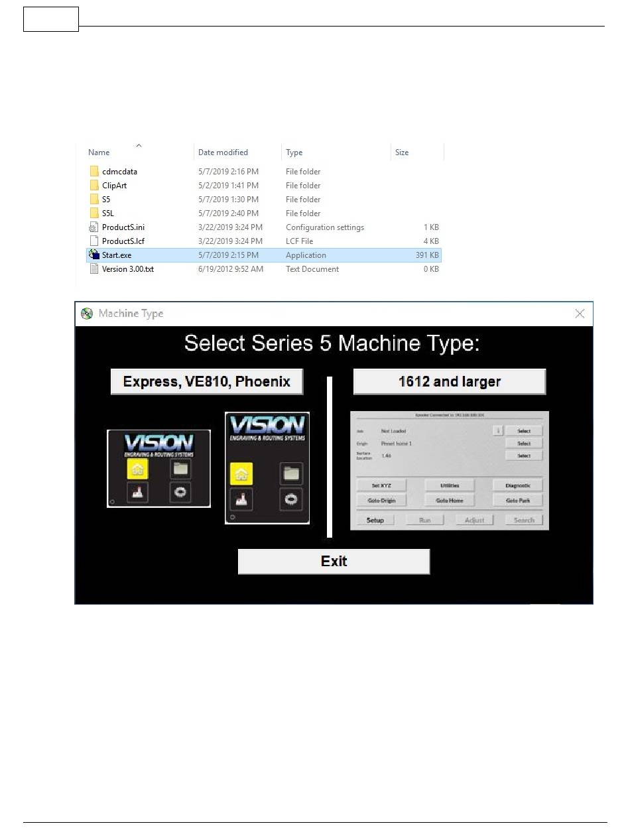The height and width of the screenshot is (840, 630).
Task: Click the gear icon in the tall pendant preview
Action: (291, 500)
